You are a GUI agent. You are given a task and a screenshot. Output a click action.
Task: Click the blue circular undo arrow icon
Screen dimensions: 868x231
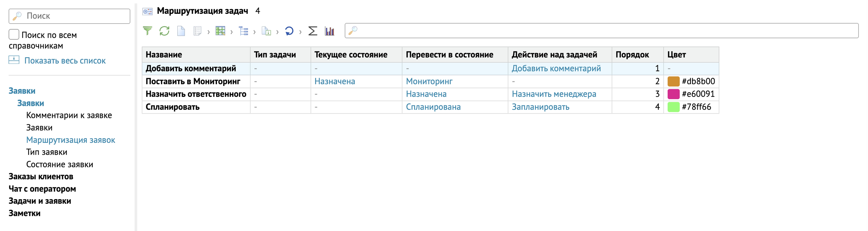289,31
